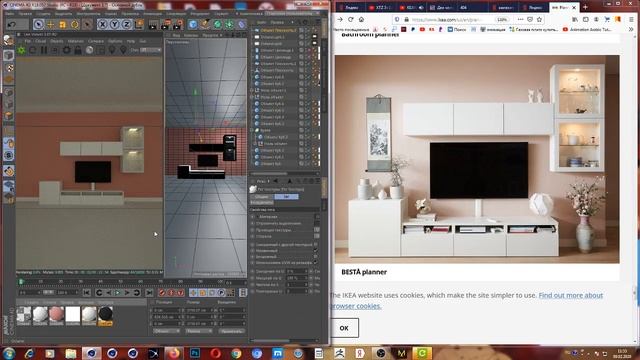
Task: Select the Rotate tool
Action: pos(75,24)
